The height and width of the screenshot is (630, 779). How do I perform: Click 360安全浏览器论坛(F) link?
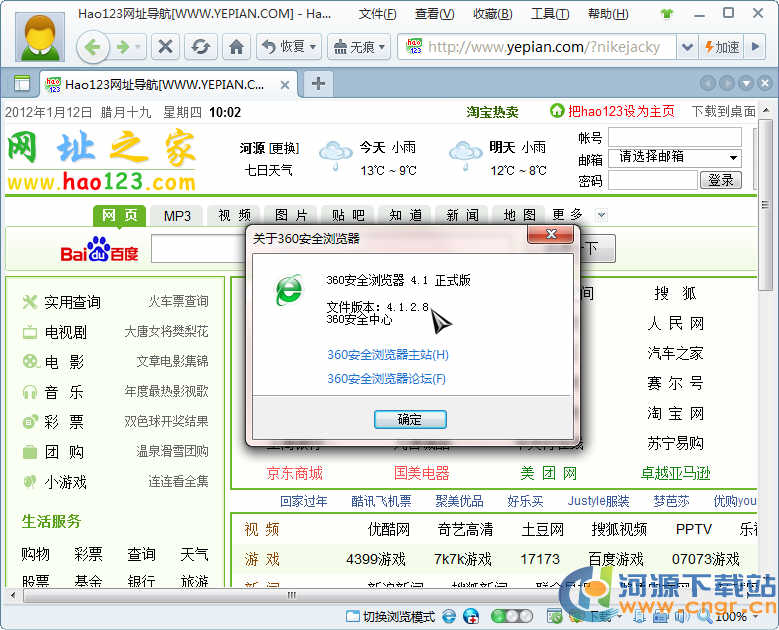pos(386,379)
